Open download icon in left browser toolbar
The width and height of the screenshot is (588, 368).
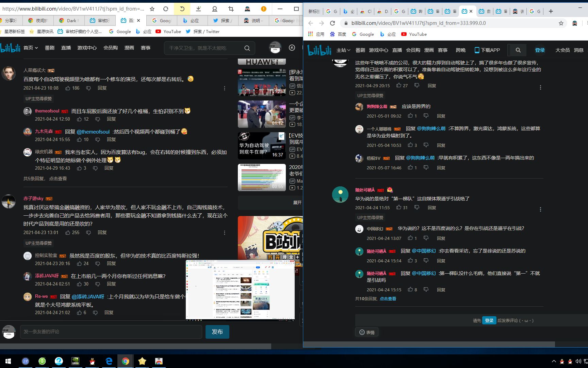click(199, 9)
